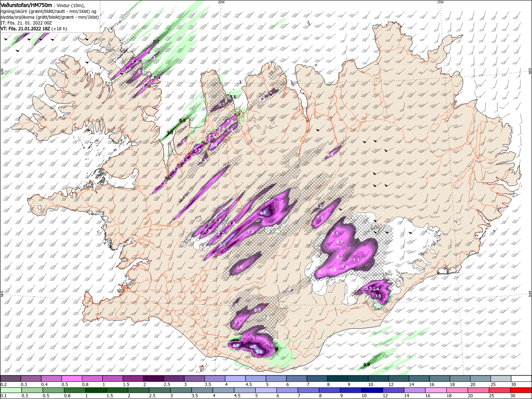Select the deep blue 10 swatch on rain scale
Image resolution: width=532 pixels, height=399 pixels.
[372, 390]
